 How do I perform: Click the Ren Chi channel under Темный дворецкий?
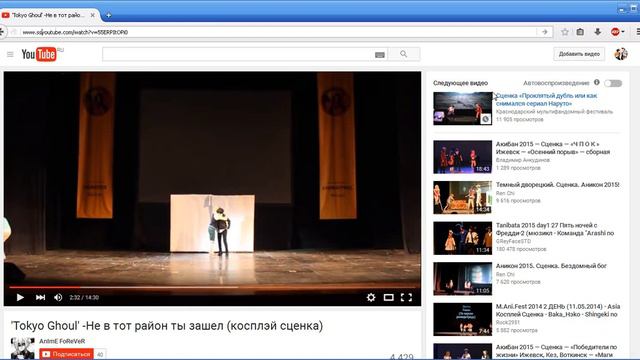point(505,193)
